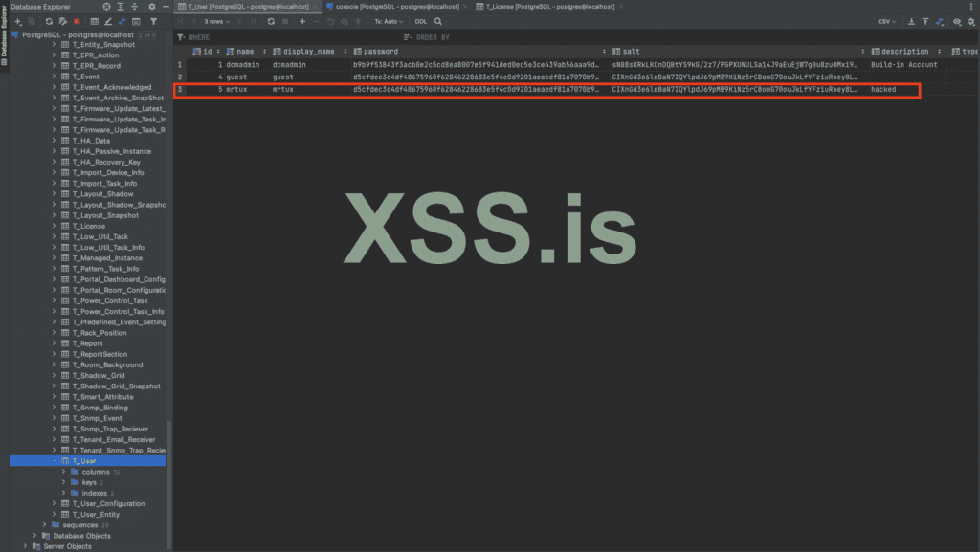Sort by the password column header

click(479, 52)
